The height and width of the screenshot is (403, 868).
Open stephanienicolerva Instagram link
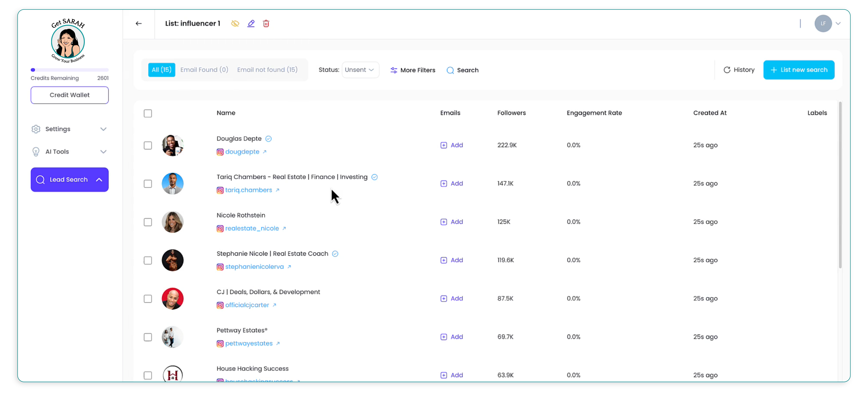tap(254, 267)
